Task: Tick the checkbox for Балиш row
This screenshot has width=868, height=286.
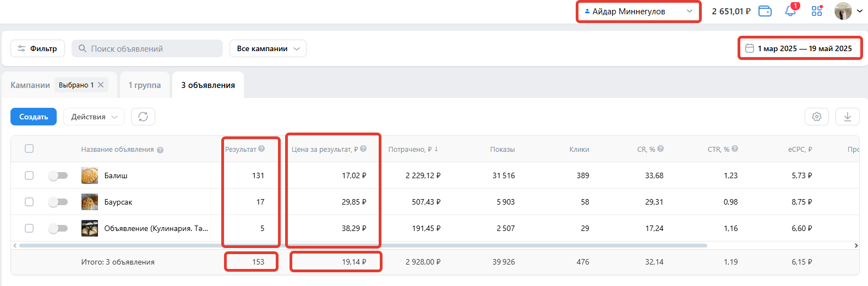Action: pyautogui.click(x=29, y=175)
